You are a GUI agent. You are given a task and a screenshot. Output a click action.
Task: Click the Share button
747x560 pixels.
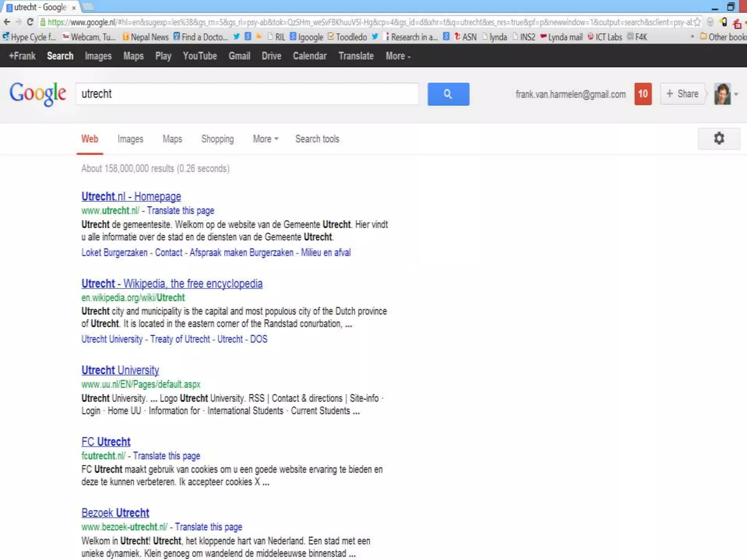pyautogui.click(x=682, y=94)
